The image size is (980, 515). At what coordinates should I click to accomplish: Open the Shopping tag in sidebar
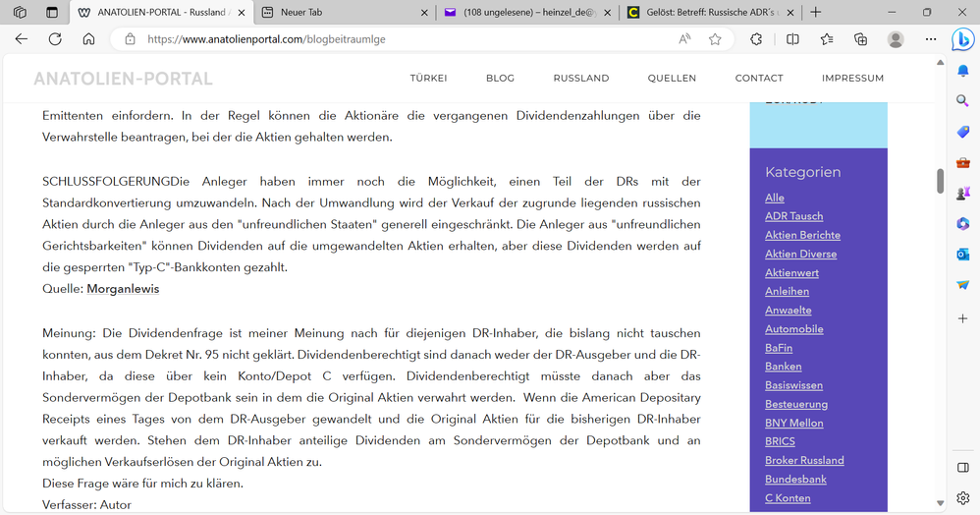click(x=963, y=132)
